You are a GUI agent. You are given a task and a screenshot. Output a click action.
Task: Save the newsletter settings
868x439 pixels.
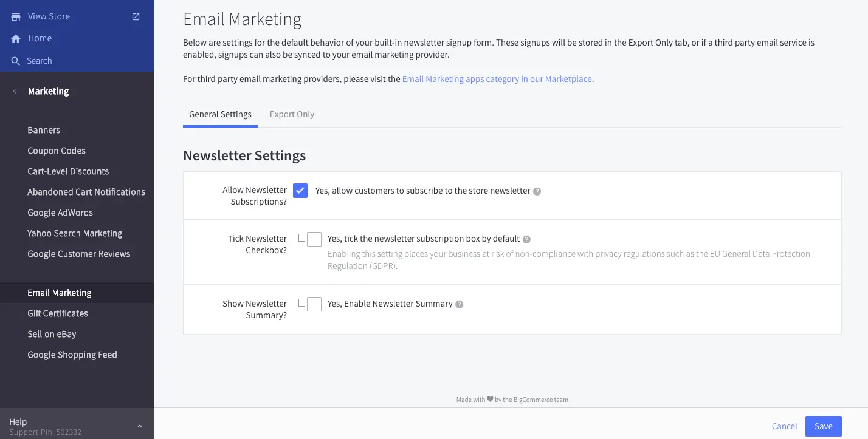[823, 426]
